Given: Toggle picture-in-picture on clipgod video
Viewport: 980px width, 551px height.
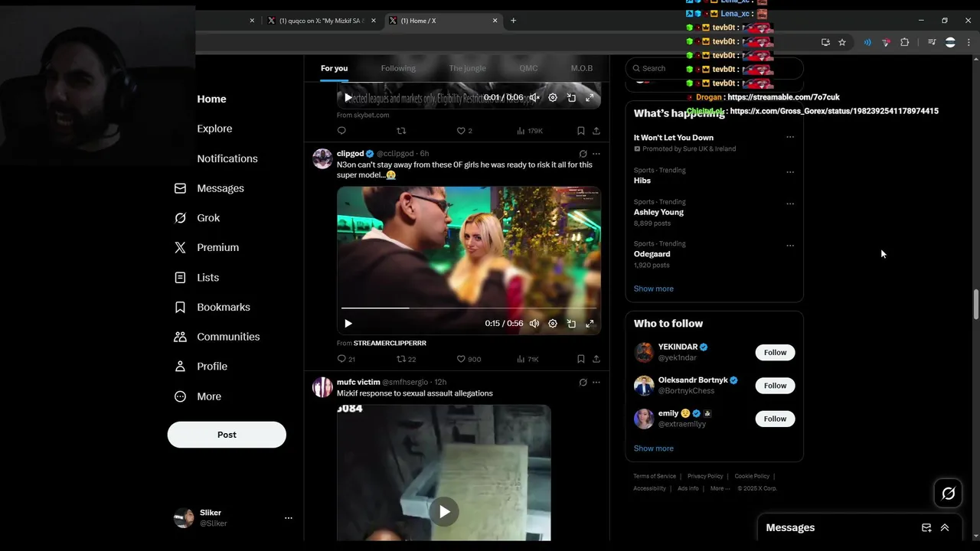Looking at the screenshot, I should (571, 324).
